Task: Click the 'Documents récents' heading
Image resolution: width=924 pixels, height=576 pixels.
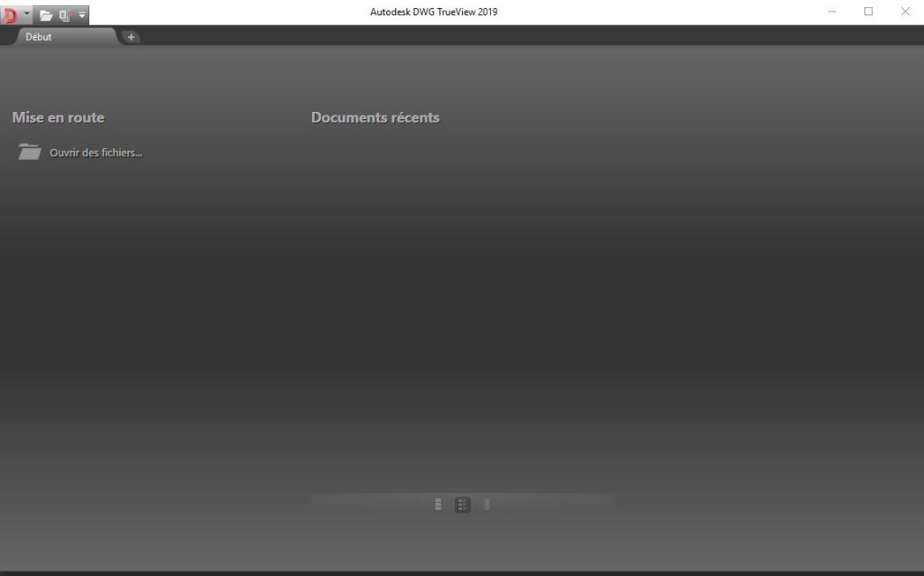Action: tap(375, 117)
